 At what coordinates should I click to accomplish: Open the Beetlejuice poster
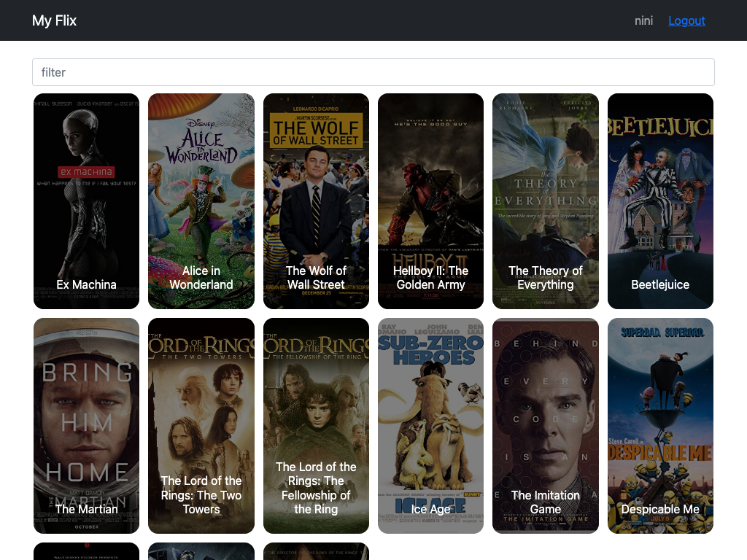coord(660,201)
